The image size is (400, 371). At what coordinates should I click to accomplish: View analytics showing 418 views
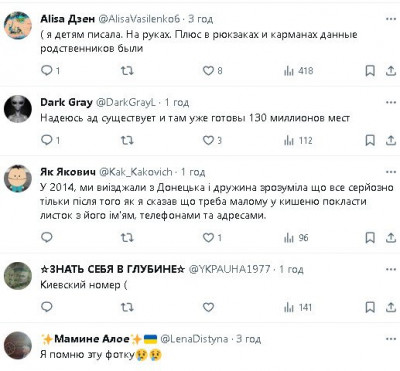298,71
